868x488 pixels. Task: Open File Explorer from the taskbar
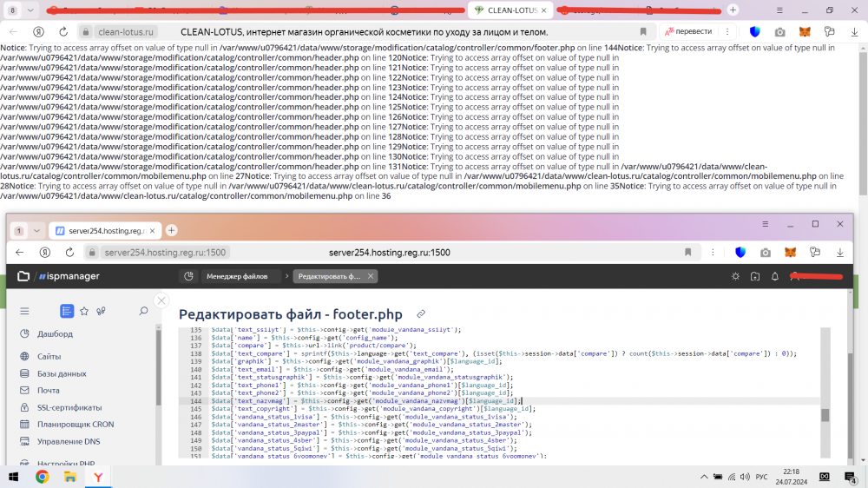click(x=70, y=477)
